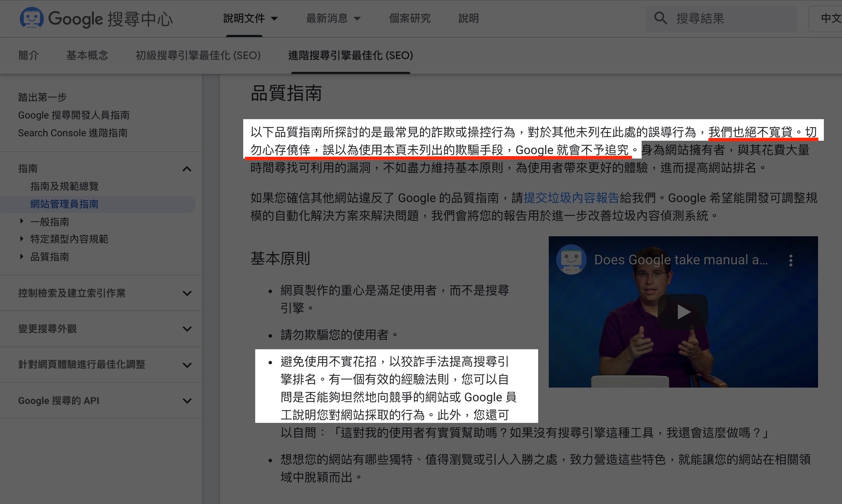Expand 特定類型內容規範 tree arrow
Viewport: 842px width, 504px height.
[x=22, y=239]
